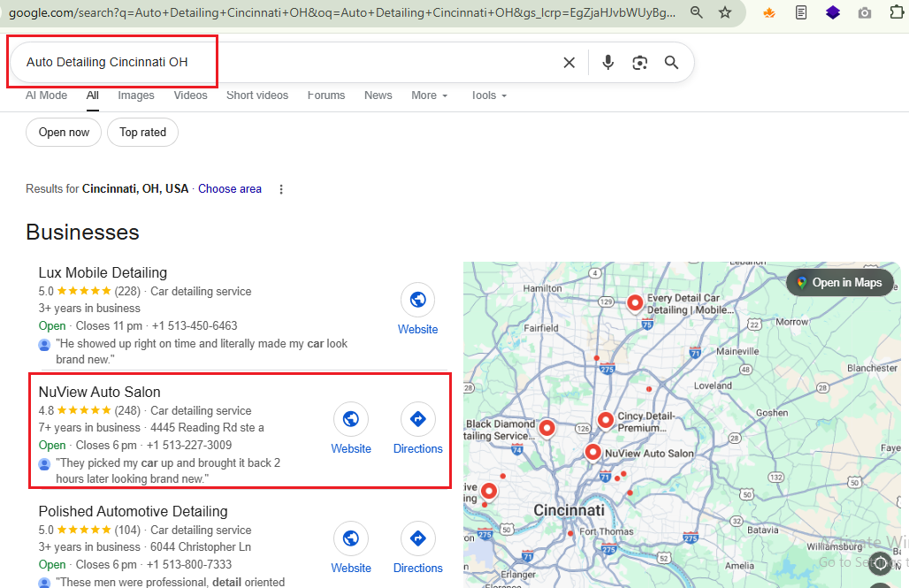909x588 pixels.
Task: Switch to the News tab
Action: click(378, 95)
